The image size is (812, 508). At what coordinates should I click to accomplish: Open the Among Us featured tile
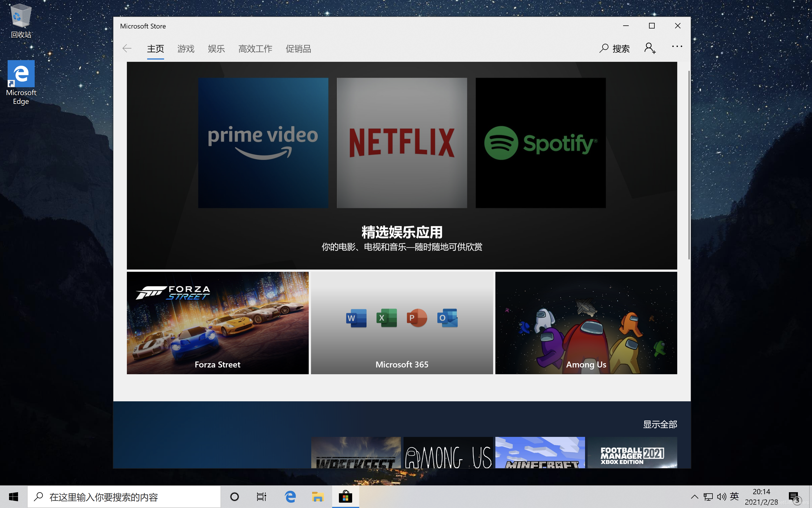(x=586, y=323)
